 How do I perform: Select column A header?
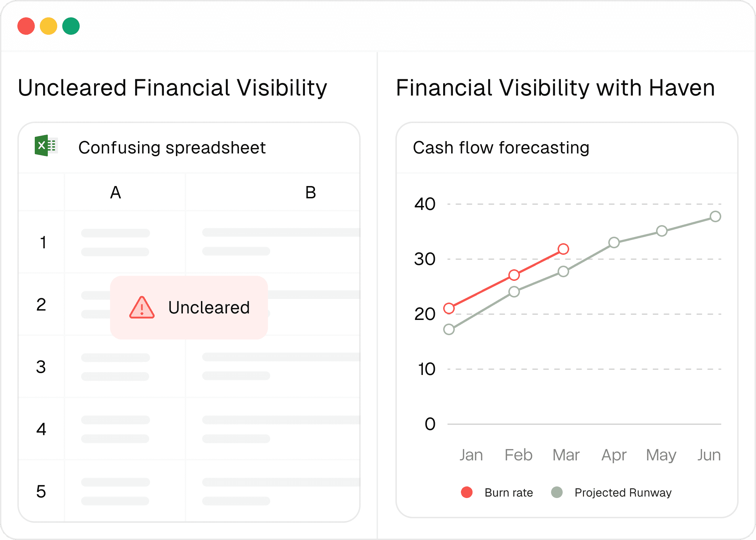tap(115, 193)
